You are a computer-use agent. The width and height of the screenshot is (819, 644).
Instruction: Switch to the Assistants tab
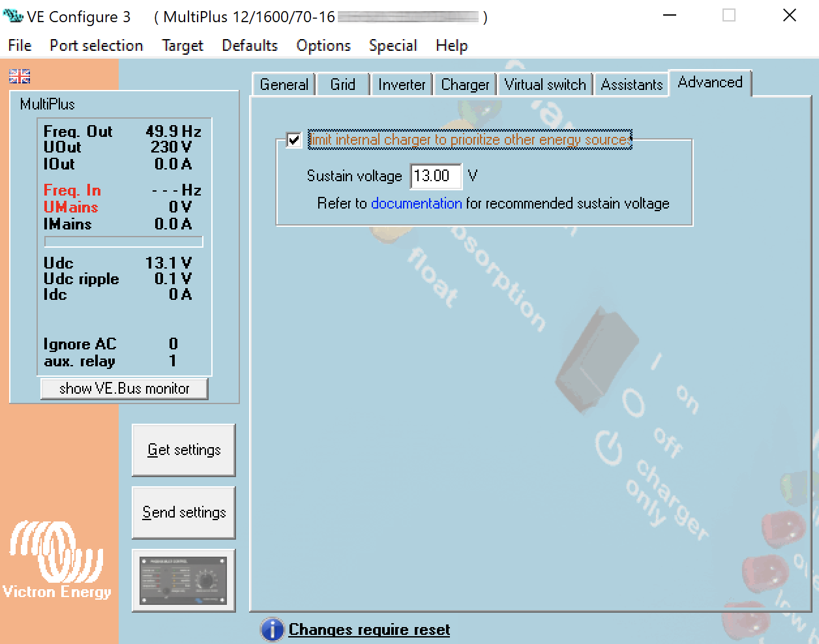[x=631, y=84]
